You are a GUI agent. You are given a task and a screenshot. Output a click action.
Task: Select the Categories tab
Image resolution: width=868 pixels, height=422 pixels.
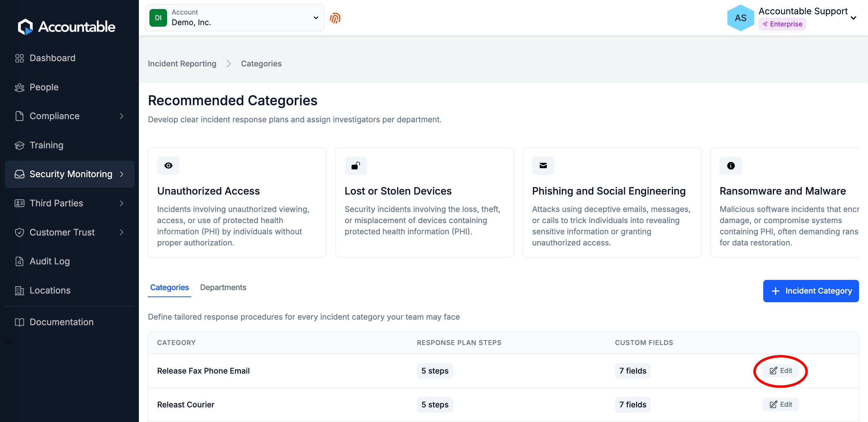(x=169, y=287)
